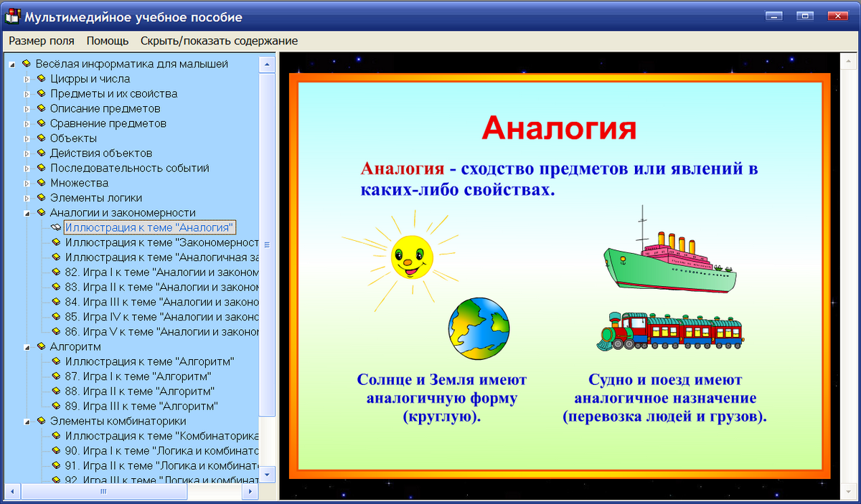The image size is (861, 504).
Task: Click the book icon beside "Весёлая информатика для малышей"
Action: pyautogui.click(x=27, y=64)
